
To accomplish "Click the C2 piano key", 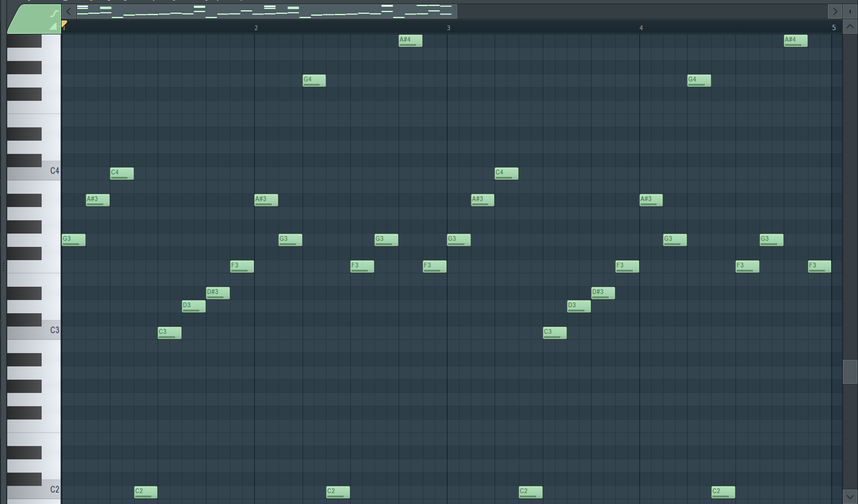I will tap(34, 490).
